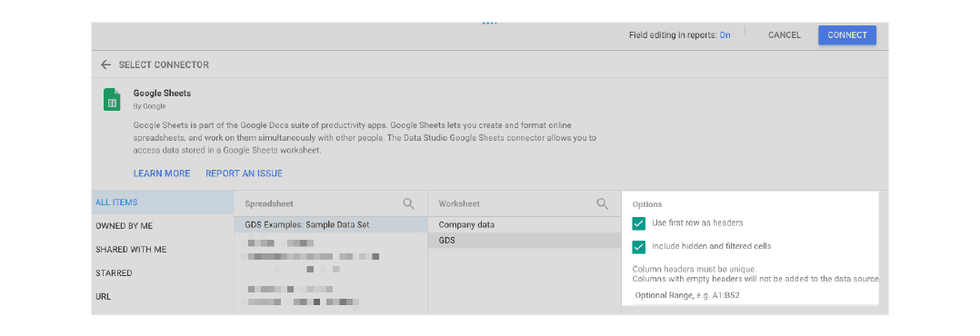The image size is (980, 336).
Task: Click the back arrow next to Select Connector
Action: pyautogui.click(x=105, y=65)
